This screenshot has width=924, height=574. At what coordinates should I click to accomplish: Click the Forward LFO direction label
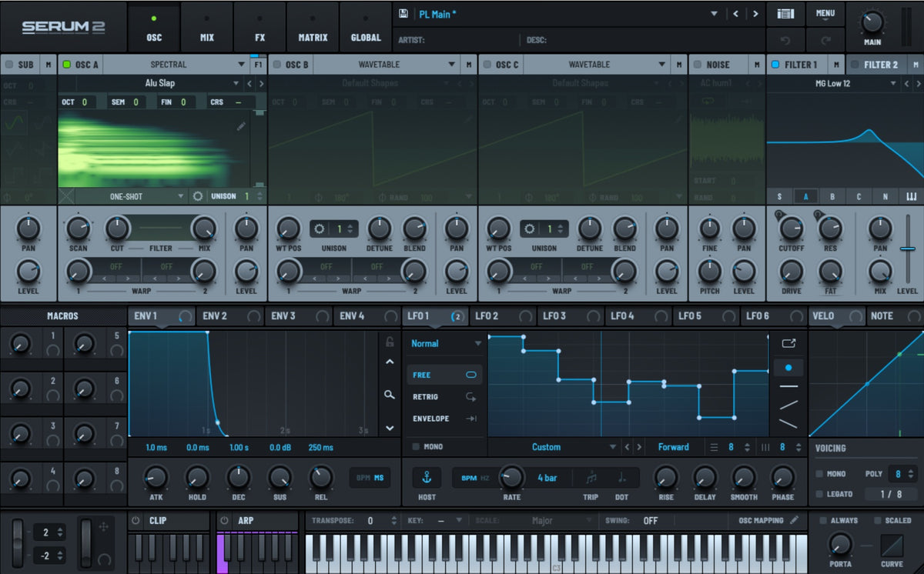coord(674,446)
